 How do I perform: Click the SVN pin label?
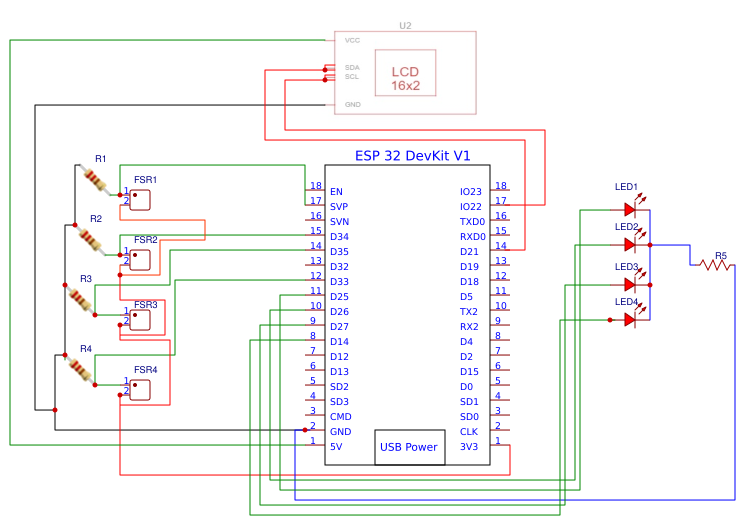click(x=339, y=222)
